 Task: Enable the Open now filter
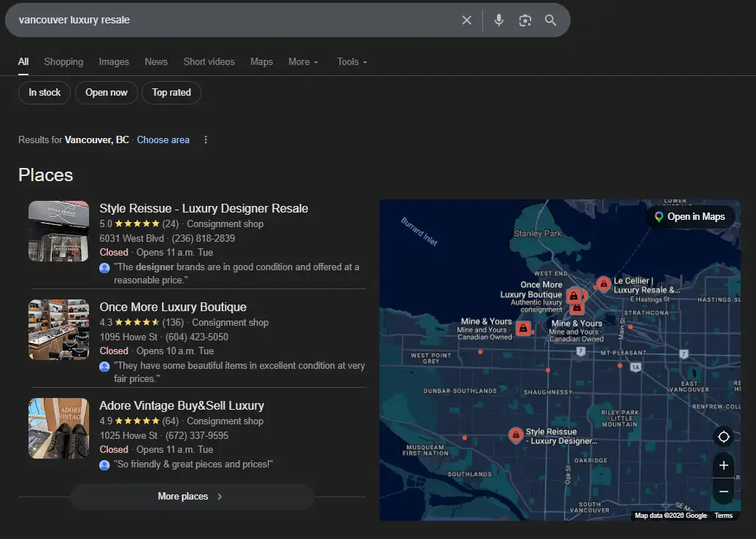pos(107,93)
